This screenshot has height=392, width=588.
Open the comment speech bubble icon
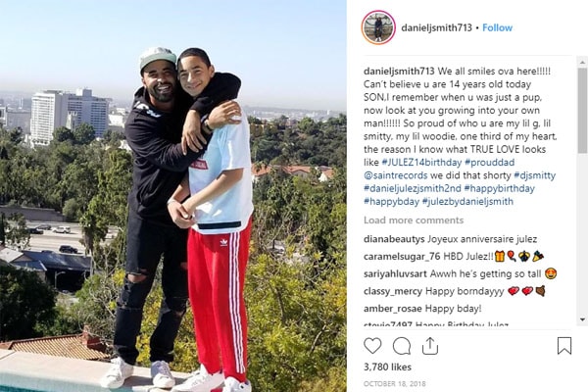tap(401, 346)
